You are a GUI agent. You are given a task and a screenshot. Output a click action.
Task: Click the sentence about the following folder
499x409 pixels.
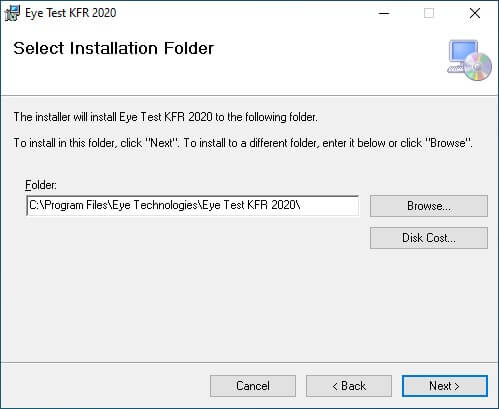click(165, 117)
